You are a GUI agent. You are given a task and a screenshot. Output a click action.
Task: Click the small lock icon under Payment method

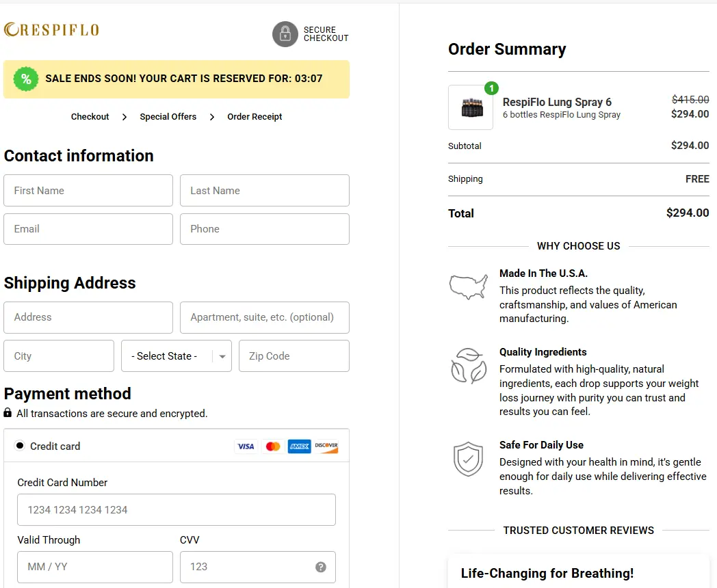8,413
